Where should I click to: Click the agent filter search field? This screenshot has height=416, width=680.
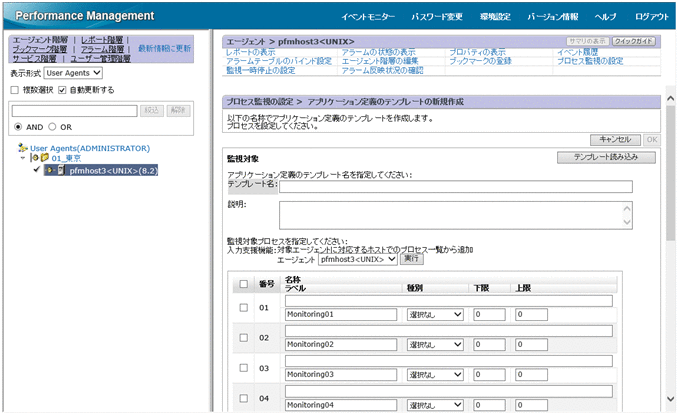point(75,111)
